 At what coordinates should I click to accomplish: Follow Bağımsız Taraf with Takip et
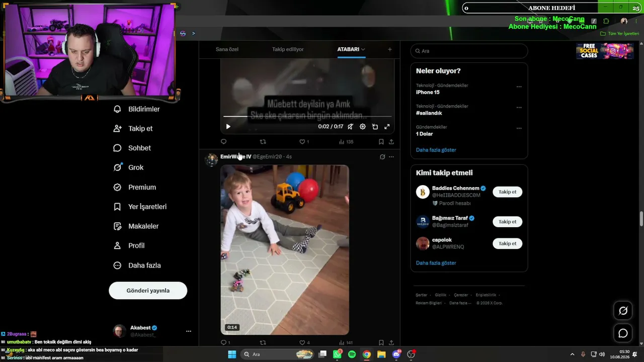508,222
